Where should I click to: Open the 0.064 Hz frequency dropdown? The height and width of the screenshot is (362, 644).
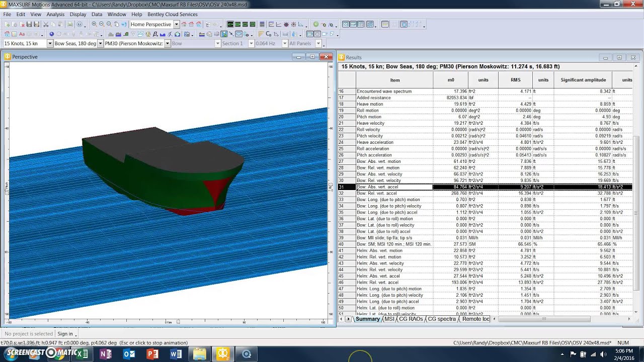pyautogui.click(x=284, y=44)
